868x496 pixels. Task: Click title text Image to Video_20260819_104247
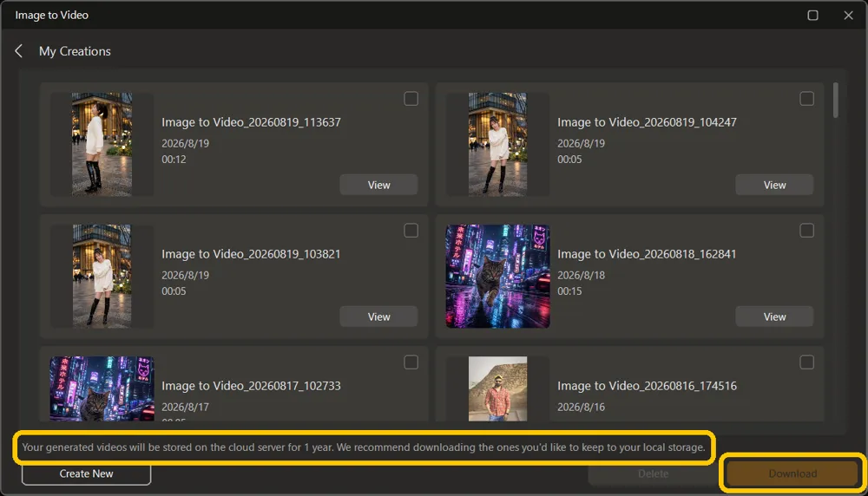point(647,122)
